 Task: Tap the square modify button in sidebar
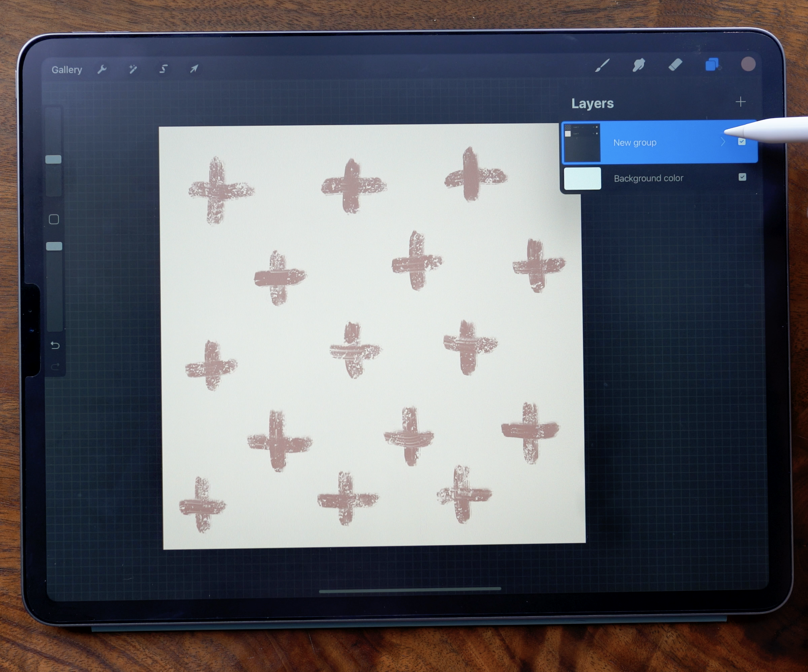tap(54, 219)
